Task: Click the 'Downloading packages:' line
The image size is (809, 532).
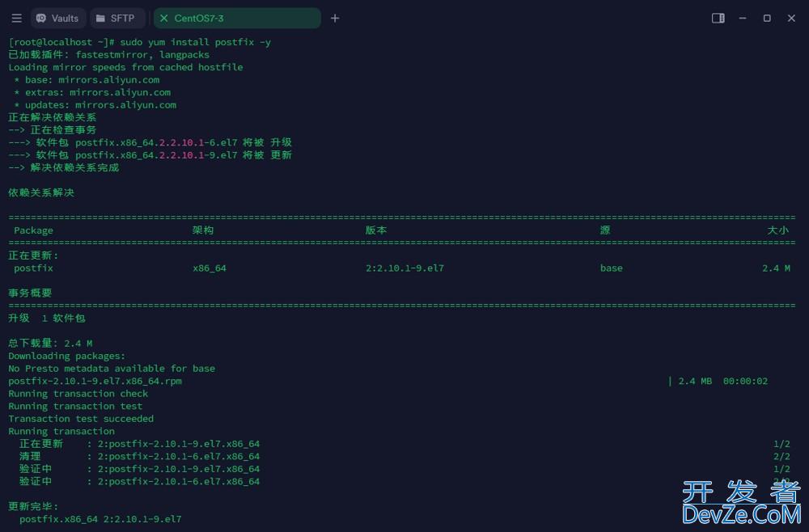Action: [x=67, y=357]
